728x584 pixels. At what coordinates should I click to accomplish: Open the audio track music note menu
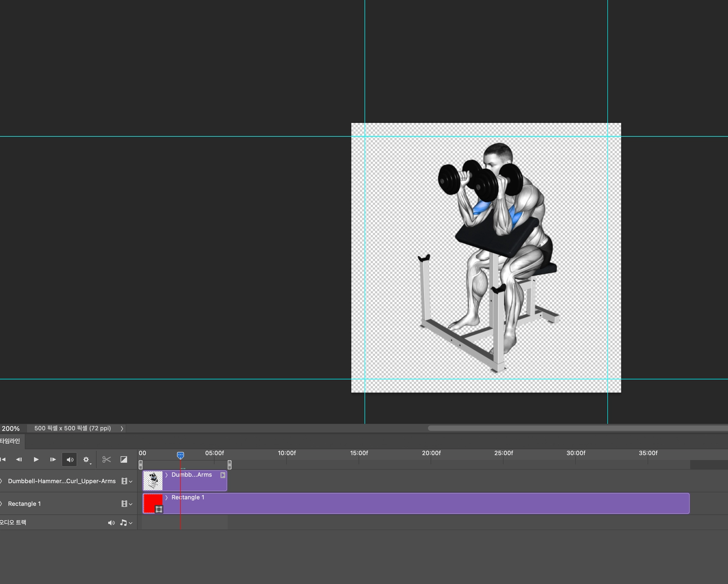[x=126, y=523]
